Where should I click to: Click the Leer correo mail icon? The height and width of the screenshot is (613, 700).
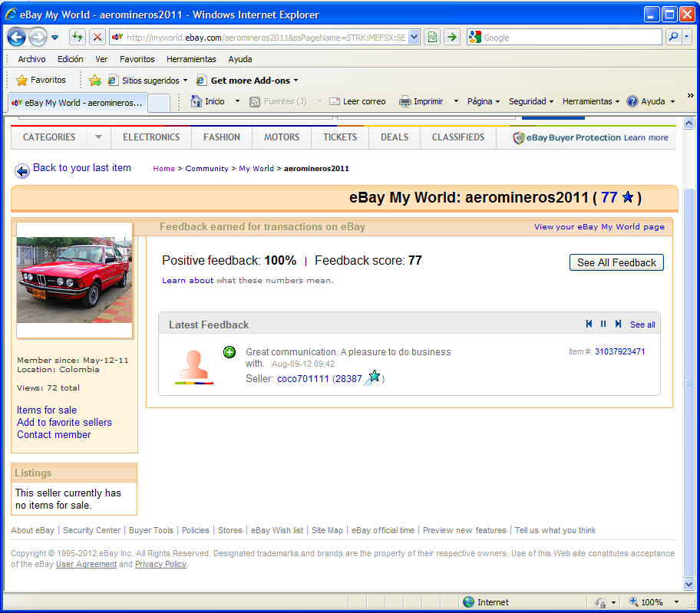335,101
